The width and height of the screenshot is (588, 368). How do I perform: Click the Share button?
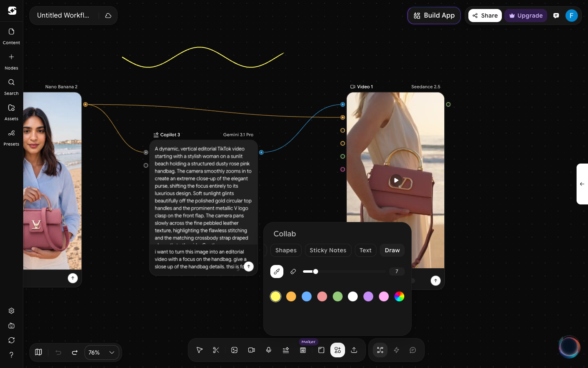[485, 16]
